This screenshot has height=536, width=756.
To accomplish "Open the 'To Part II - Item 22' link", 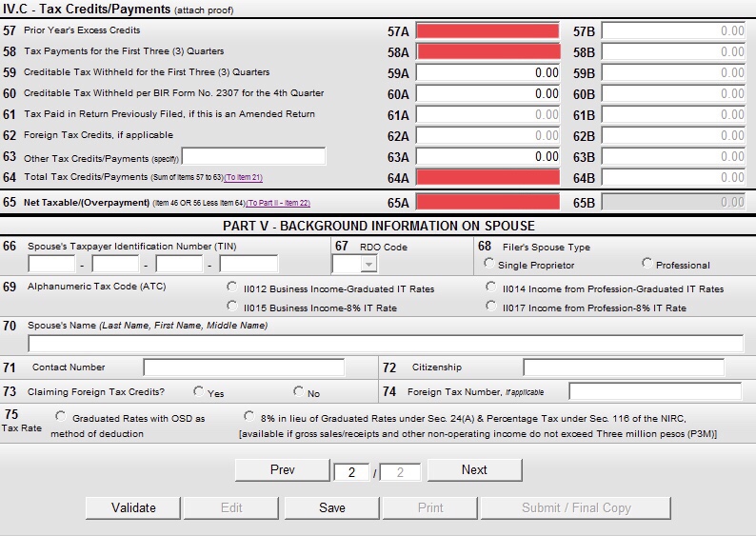I will click(x=278, y=203).
